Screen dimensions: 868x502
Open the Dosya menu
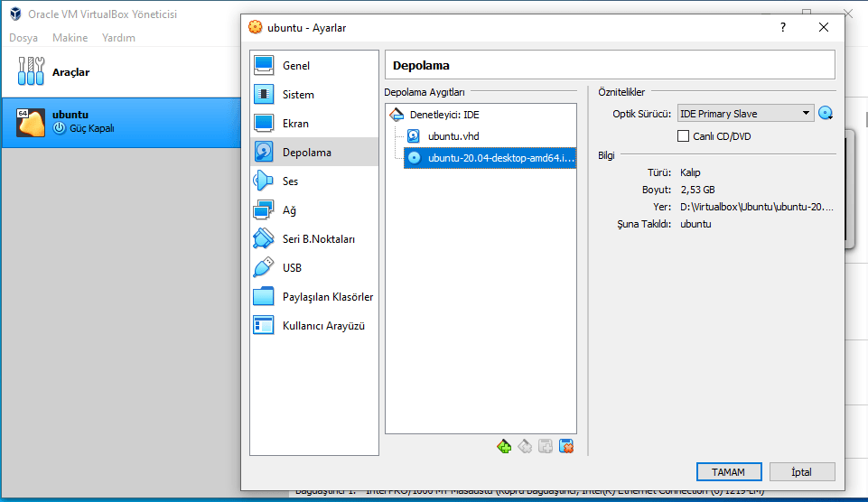pos(23,38)
